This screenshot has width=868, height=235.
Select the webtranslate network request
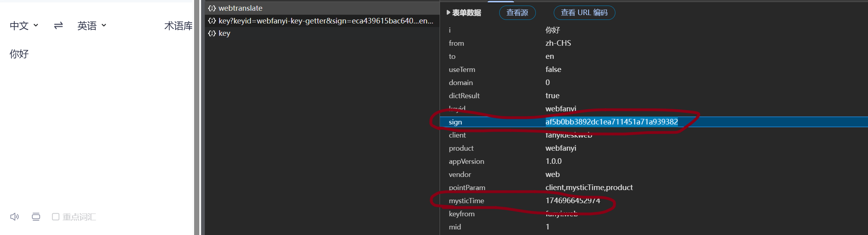[x=240, y=8]
